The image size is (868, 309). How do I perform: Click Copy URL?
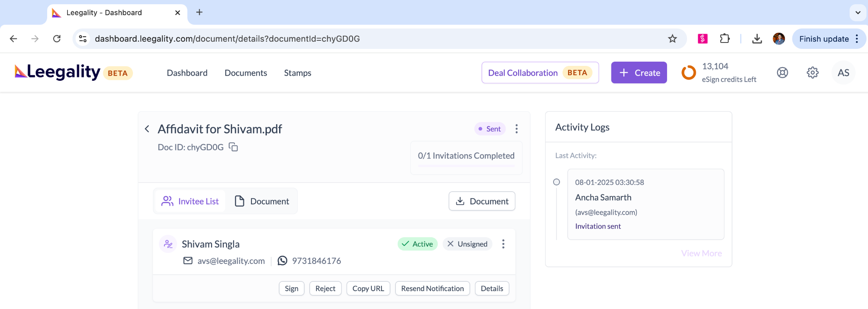[x=368, y=289]
